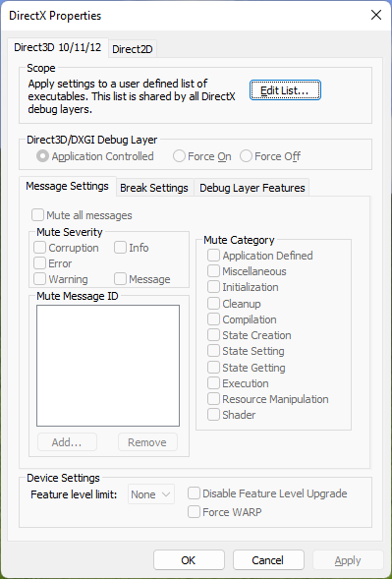
Task: Select the Direct3D 10/11/12 tab
Action: point(58,47)
